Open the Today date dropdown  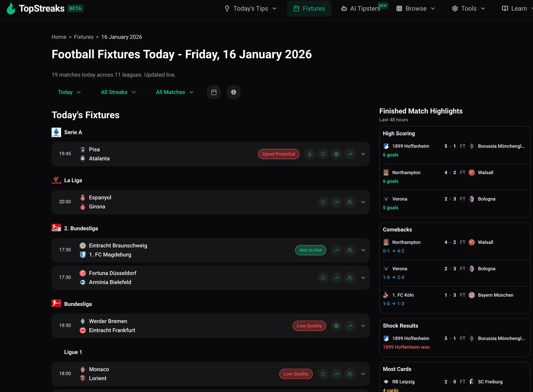[x=69, y=92]
